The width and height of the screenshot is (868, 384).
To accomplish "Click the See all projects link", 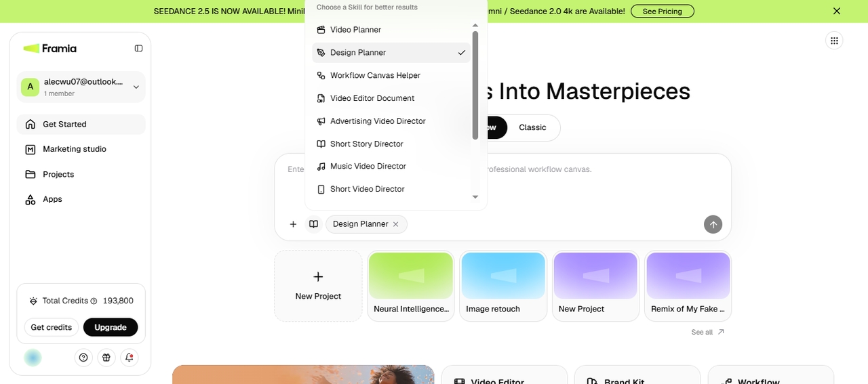I will (x=708, y=332).
